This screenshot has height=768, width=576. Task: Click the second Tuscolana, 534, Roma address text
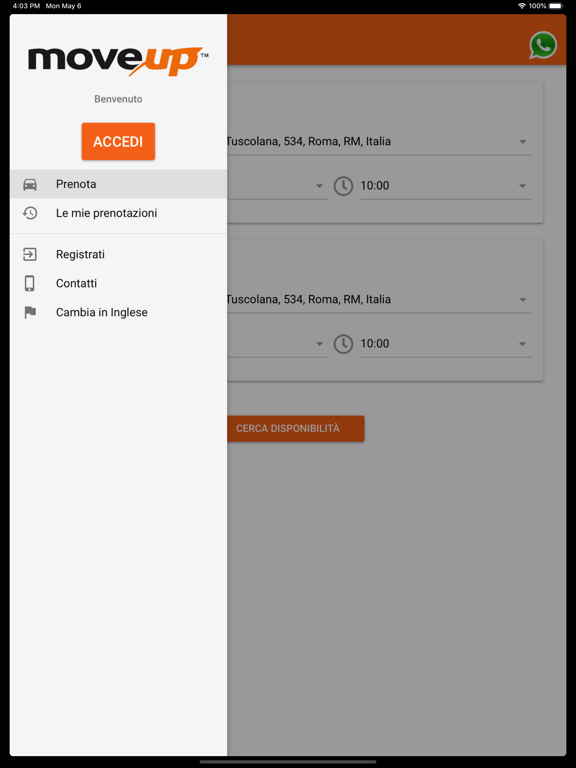tap(309, 299)
